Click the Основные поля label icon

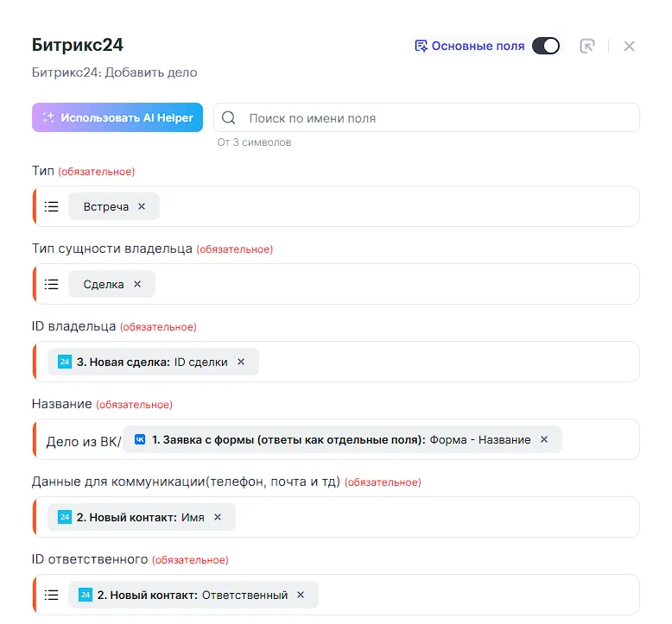coord(422,47)
